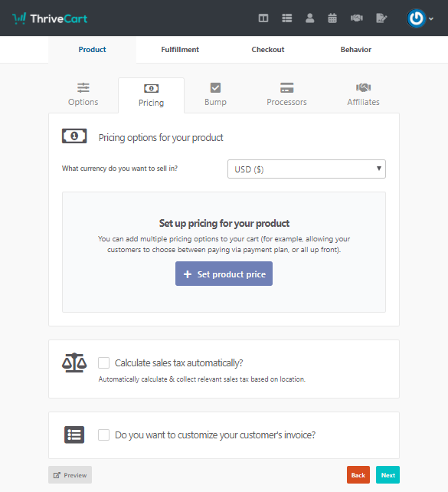Open the Bump sub-tab
448x492 pixels.
pyautogui.click(x=215, y=95)
